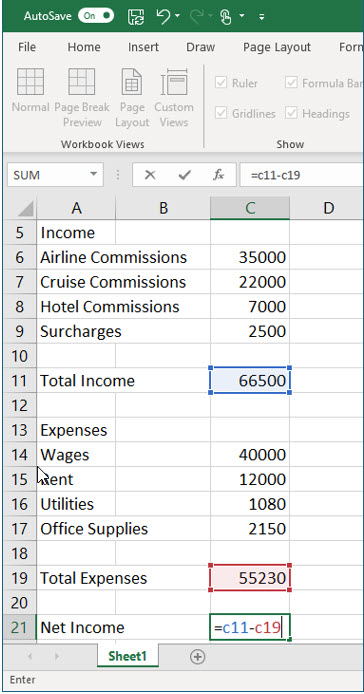Screen dimensions: 364x694
Task: Click the Undo arrow icon
Action: coord(163,16)
